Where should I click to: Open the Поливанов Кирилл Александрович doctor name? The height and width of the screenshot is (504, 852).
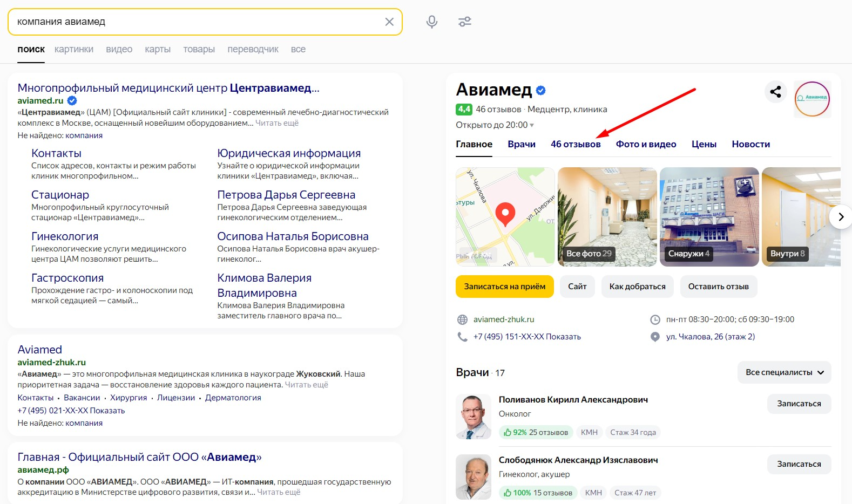click(573, 400)
